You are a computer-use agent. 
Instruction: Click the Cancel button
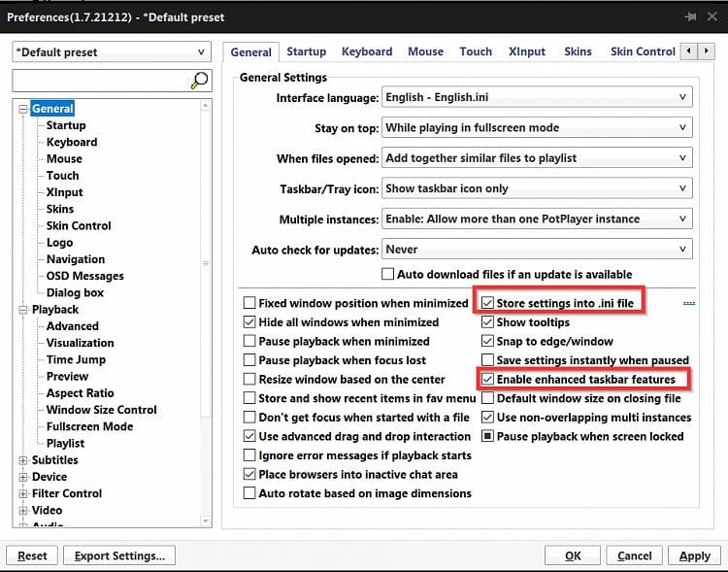point(634,555)
